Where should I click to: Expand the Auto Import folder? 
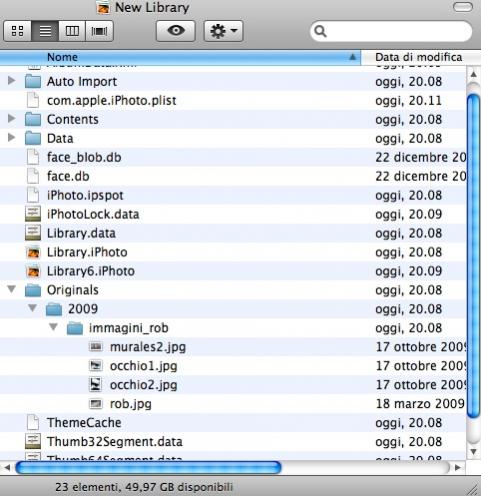(11, 81)
